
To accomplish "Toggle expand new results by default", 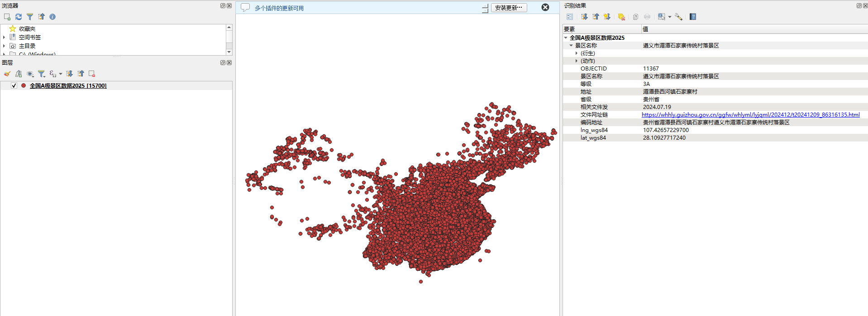I will coord(607,17).
